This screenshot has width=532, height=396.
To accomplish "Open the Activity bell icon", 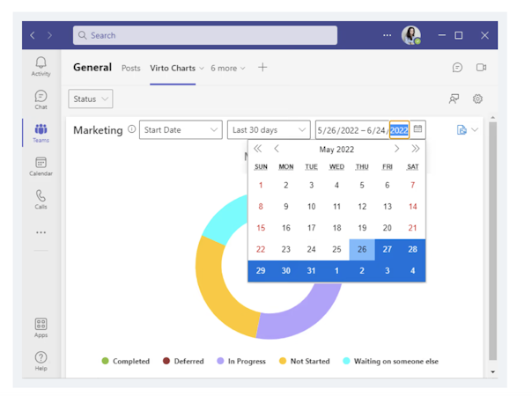I will point(41,67).
